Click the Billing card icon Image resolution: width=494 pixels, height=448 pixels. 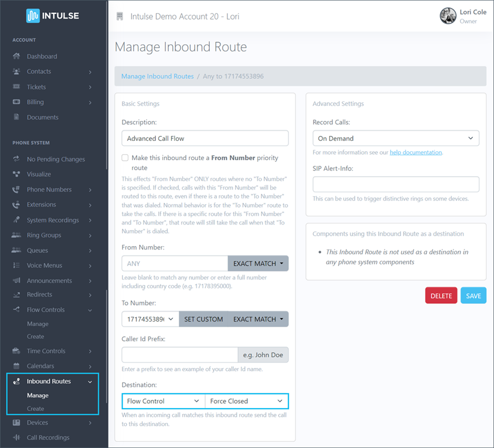[17, 102]
